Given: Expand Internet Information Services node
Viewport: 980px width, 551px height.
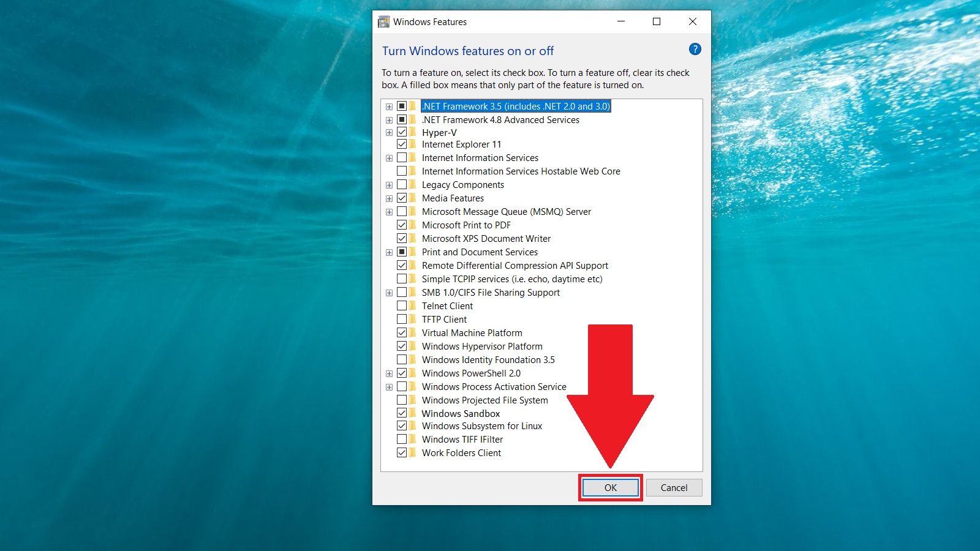Looking at the screenshot, I should (389, 158).
